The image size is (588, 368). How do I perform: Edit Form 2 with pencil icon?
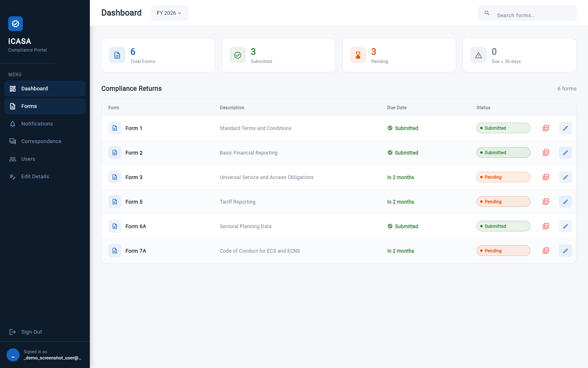pos(566,153)
